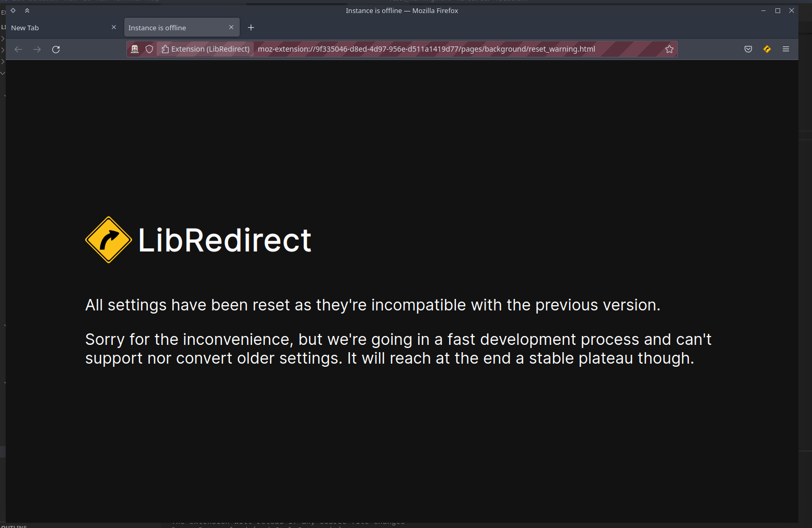
Task: Click the LibRedirect yellow road-sign logo
Action: 108,240
